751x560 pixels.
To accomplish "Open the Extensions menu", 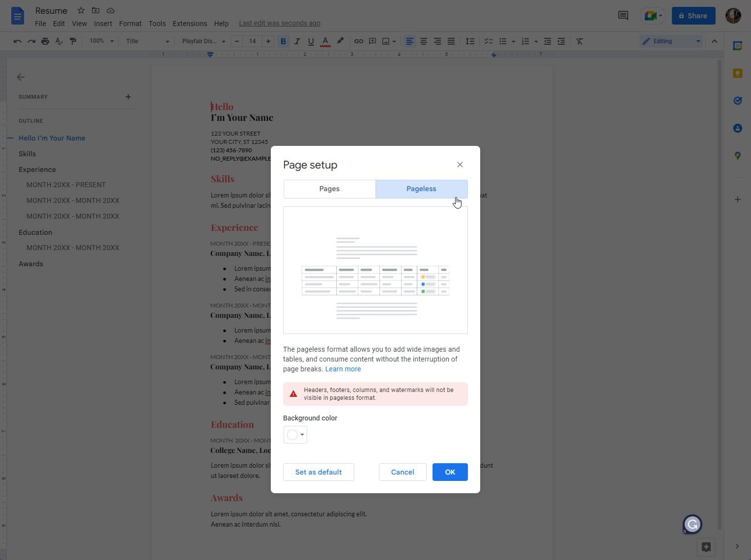I will (190, 24).
